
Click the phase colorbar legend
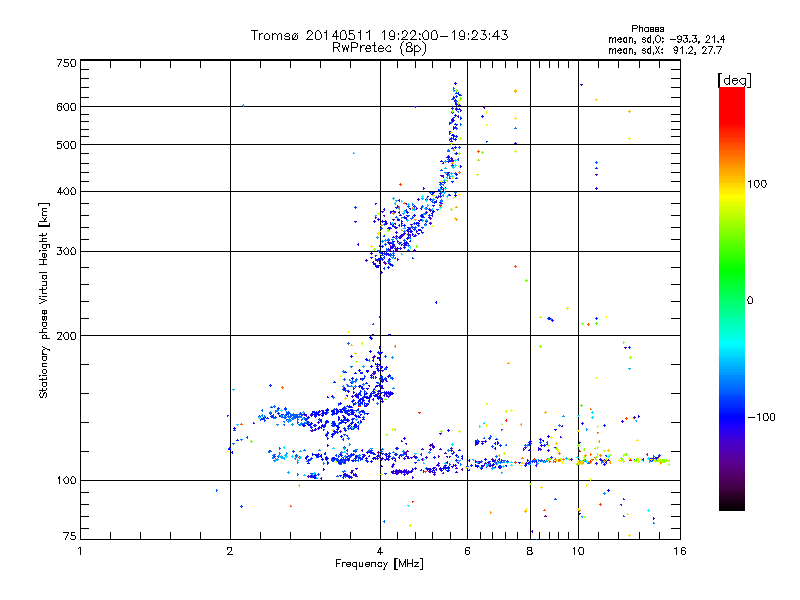(732, 299)
